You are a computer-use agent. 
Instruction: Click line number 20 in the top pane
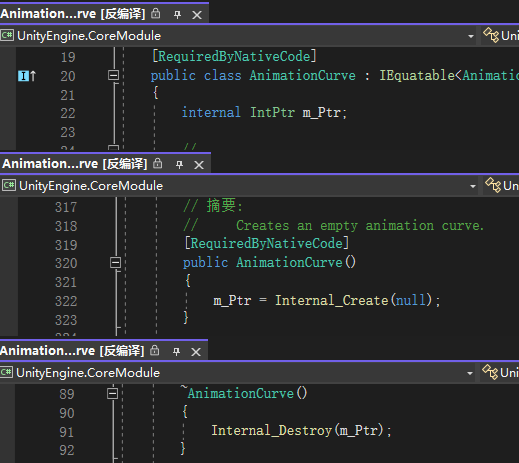[68, 76]
